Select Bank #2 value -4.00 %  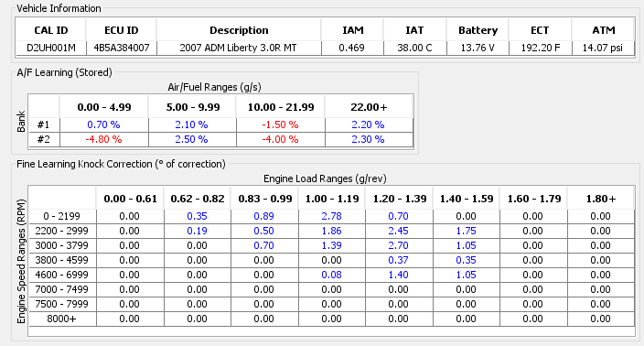[x=281, y=139]
